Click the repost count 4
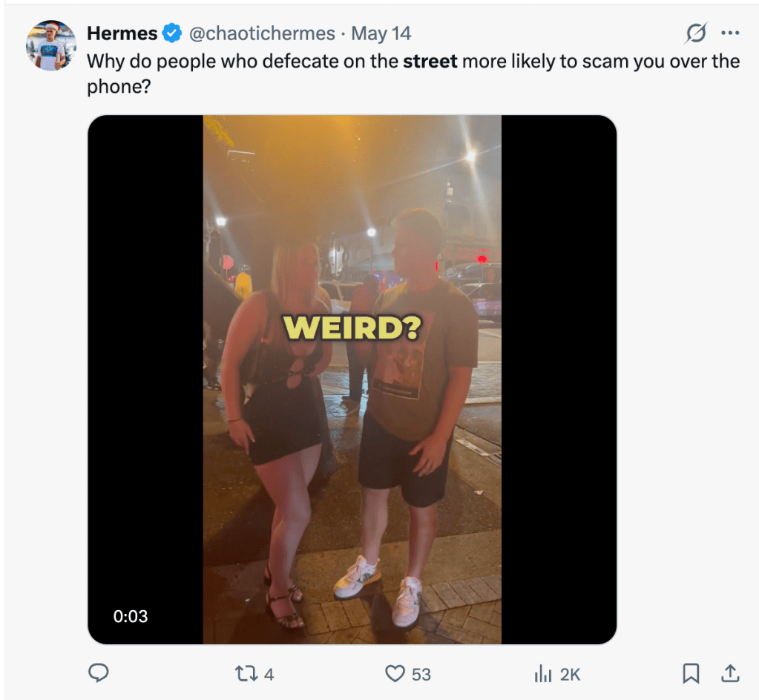The width and height of the screenshot is (759, 700). 269,674
